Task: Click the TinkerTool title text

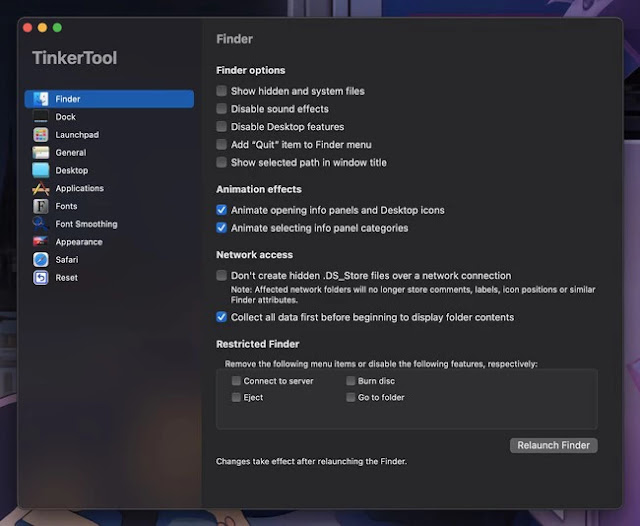Action: pyautogui.click(x=75, y=58)
